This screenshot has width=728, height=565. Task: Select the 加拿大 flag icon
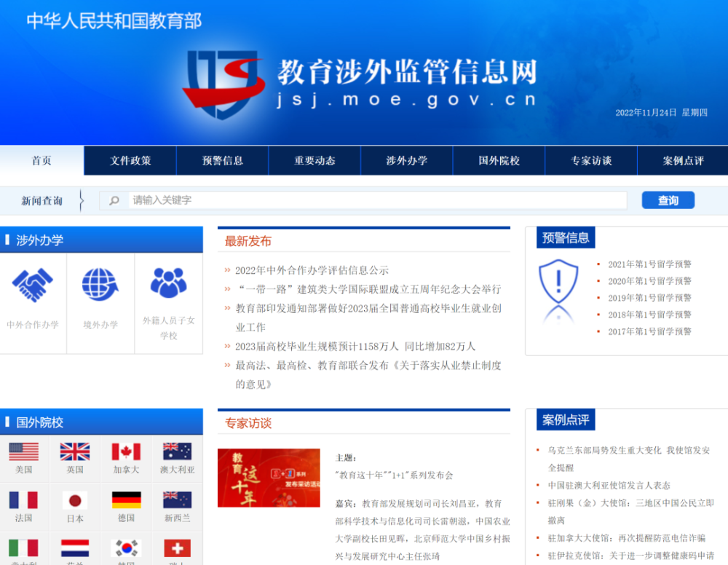coord(126,451)
